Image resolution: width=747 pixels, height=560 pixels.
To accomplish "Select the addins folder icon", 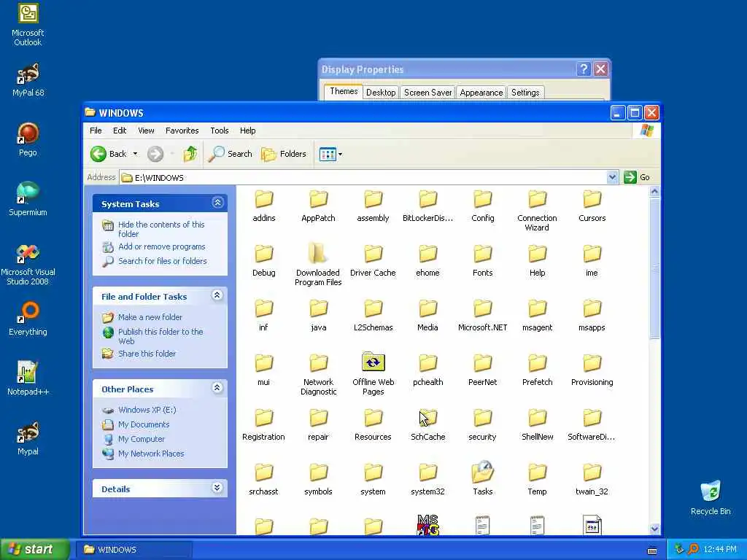I will point(264,199).
